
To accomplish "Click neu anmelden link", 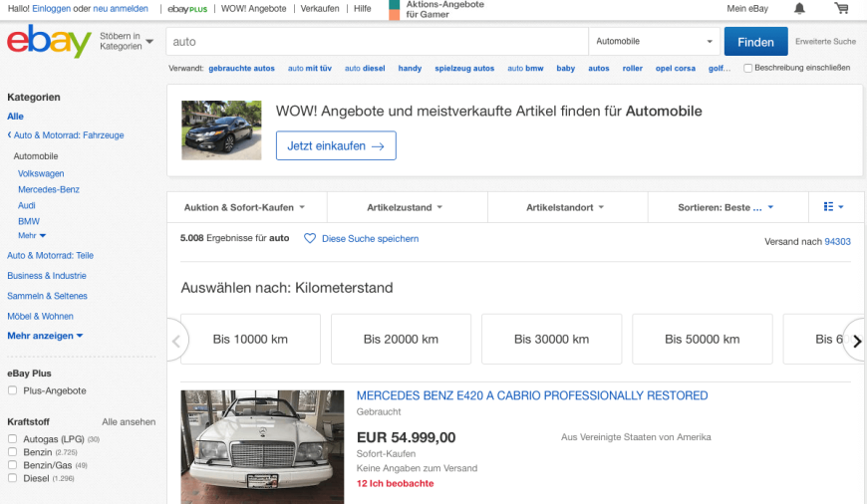I will [x=121, y=9].
